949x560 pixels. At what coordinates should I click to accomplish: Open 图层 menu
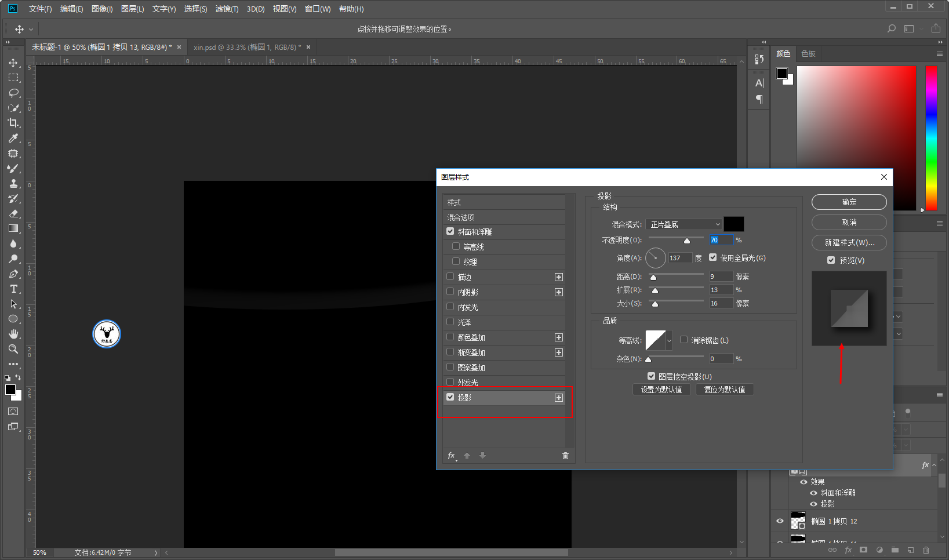tap(132, 9)
